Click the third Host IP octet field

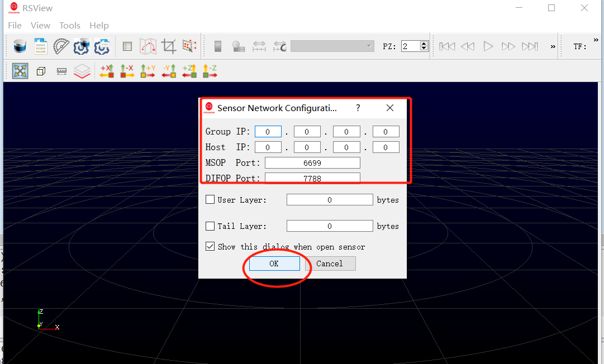click(346, 147)
